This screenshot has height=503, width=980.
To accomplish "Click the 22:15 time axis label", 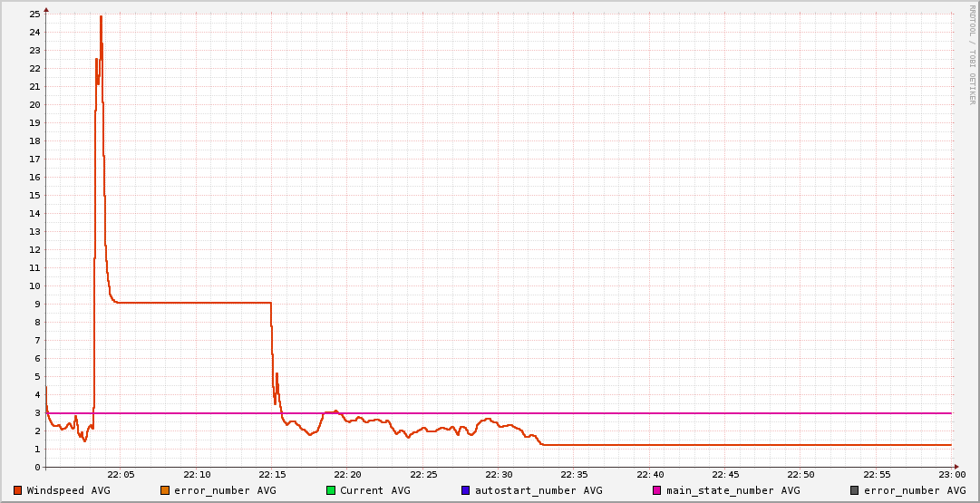I will (272, 475).
